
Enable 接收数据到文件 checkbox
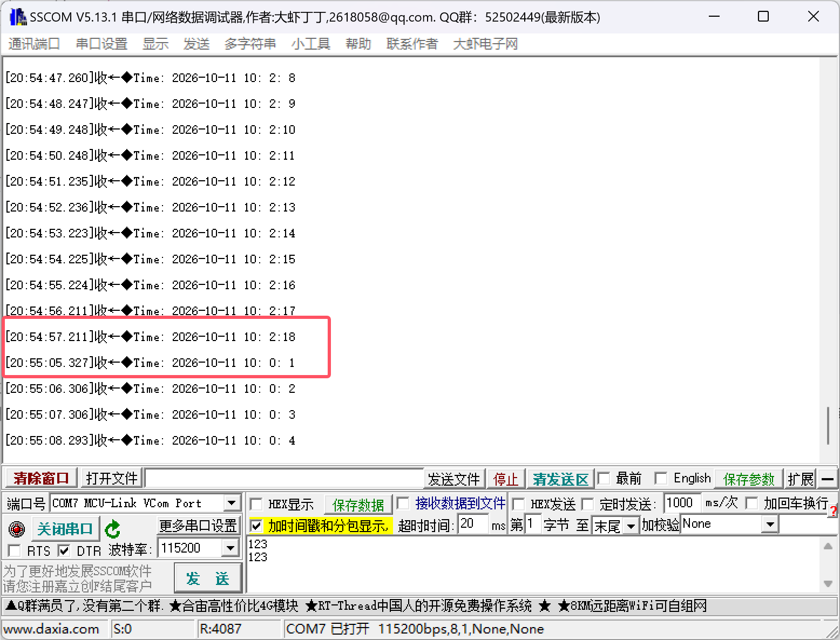(403, 503)
